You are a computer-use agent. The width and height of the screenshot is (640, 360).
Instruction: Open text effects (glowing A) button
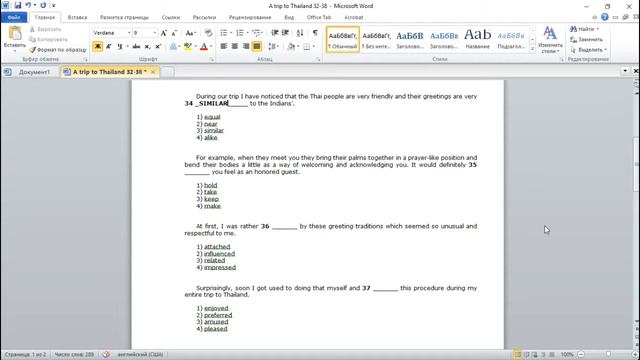point(173,47)
